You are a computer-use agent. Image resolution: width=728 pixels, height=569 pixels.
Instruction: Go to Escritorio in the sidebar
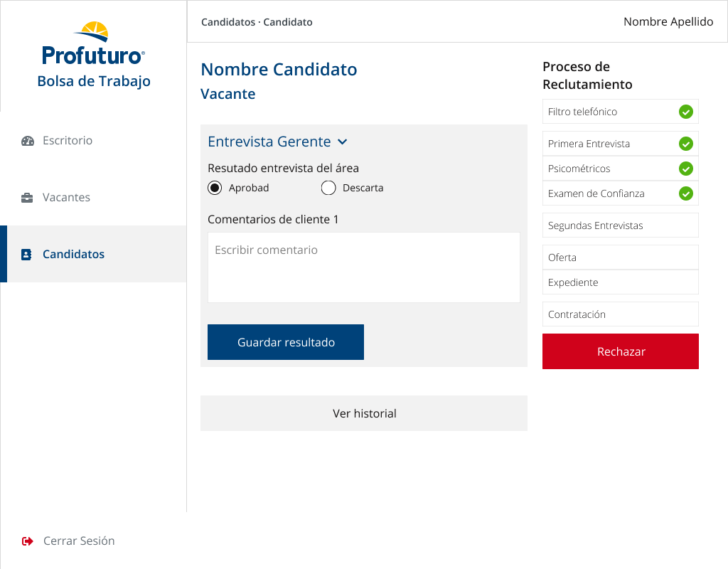[68, 141]
